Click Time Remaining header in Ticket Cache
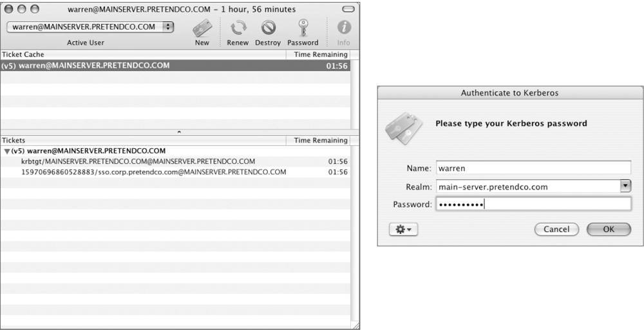The height and width of the screenshot is (330, 644). pyautogui.click(x=318, y=54)
